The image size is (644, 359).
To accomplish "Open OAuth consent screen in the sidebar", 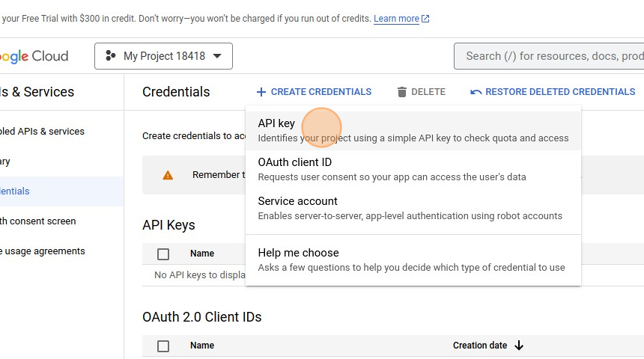I will point(37,221).
